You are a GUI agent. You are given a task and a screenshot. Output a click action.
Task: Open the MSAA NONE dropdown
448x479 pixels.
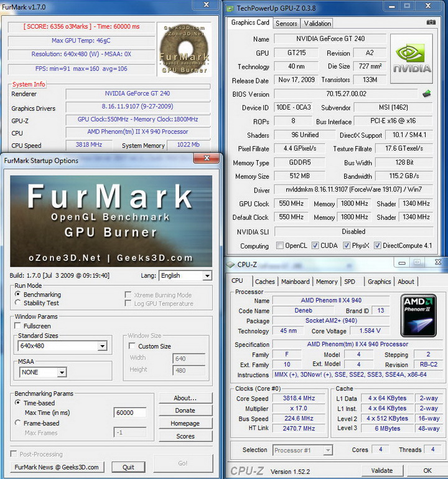coord(43,372)
